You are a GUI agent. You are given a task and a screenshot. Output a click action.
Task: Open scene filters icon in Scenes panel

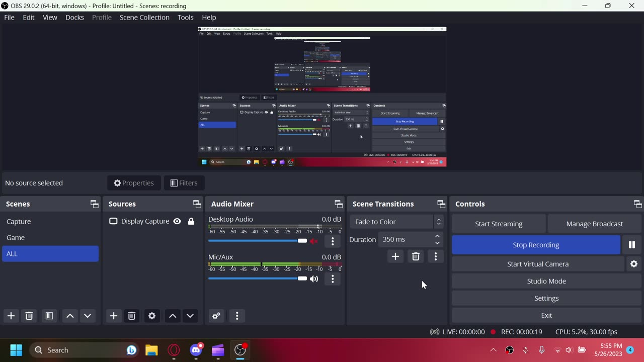coord(49,316)
